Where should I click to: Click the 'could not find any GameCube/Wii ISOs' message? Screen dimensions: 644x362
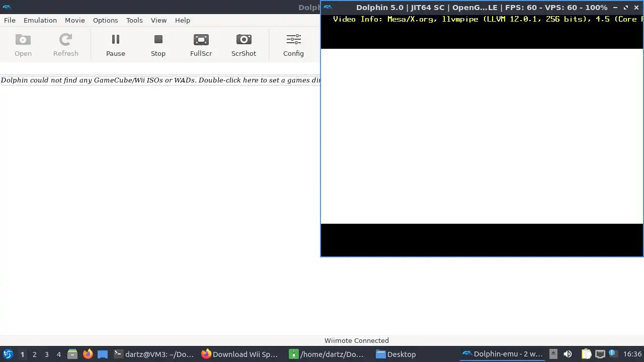pyautogui.click(x=160, y=80)
